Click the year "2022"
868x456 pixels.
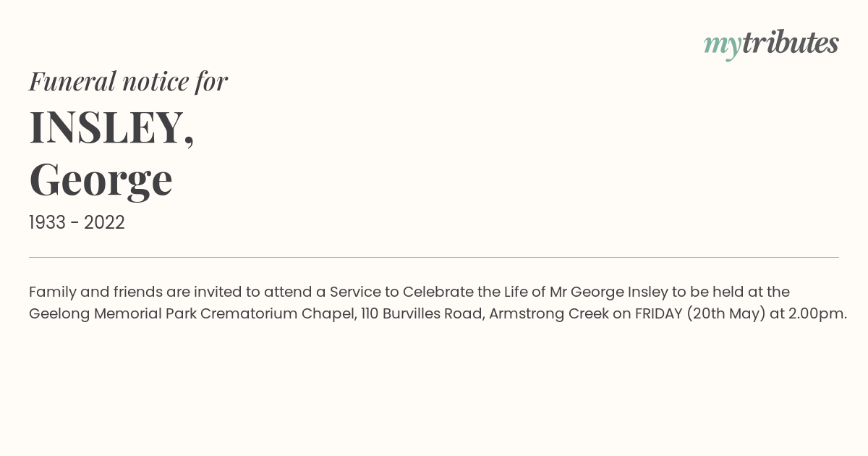pos(104,223)
